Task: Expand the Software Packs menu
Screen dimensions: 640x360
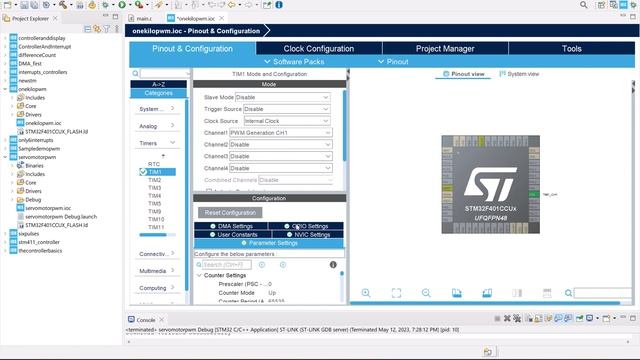Action: click(x=294, y=62)
